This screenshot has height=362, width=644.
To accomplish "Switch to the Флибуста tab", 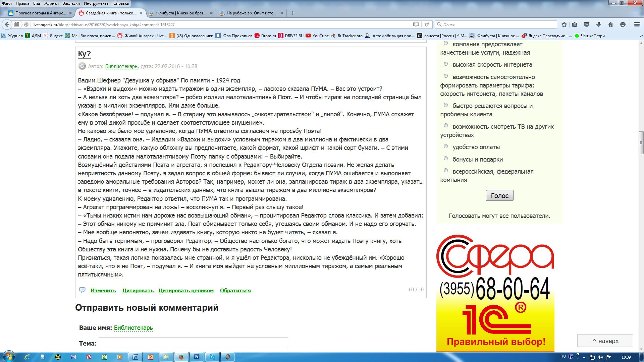I will [x=181, y=13].
